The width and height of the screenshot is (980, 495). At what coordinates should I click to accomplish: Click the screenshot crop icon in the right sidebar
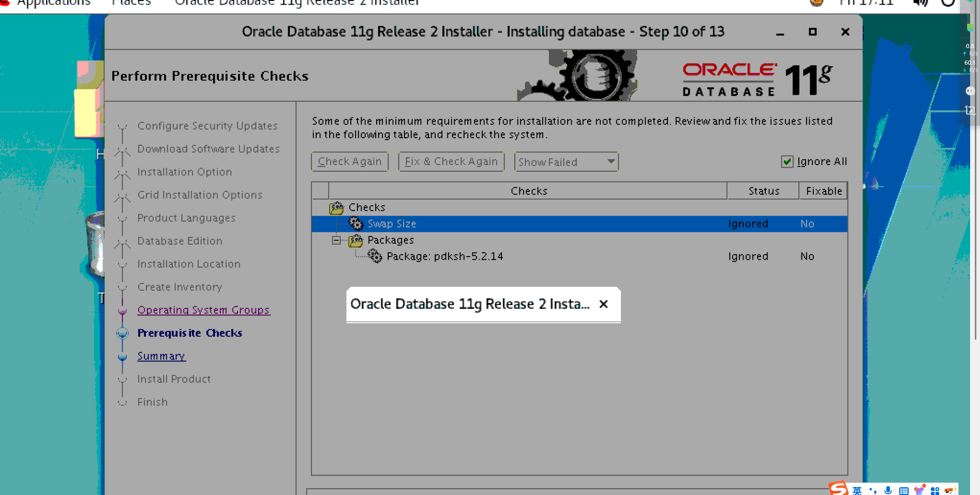[x=970, y=110]
